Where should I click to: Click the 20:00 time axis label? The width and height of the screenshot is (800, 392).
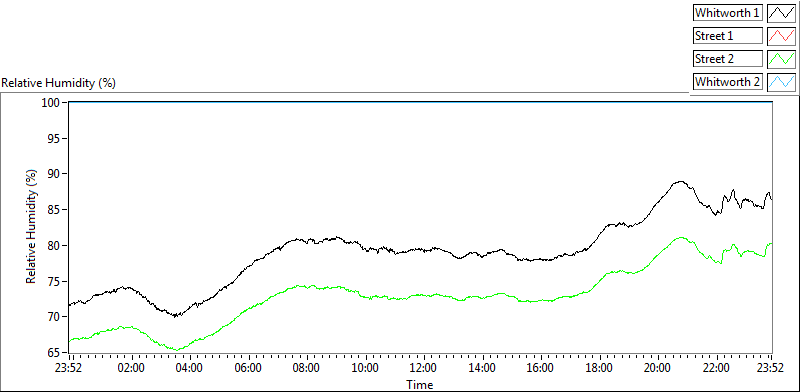click(x=658, y=368)
